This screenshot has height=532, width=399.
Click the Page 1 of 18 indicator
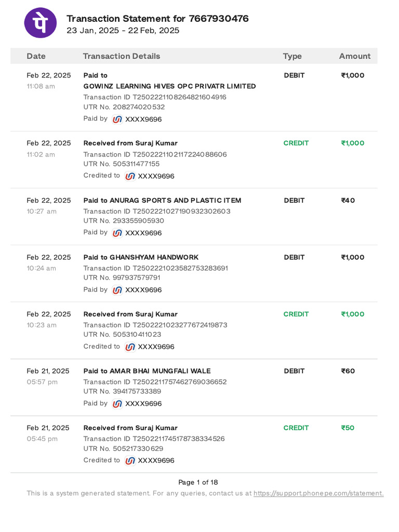click(198, 482)
